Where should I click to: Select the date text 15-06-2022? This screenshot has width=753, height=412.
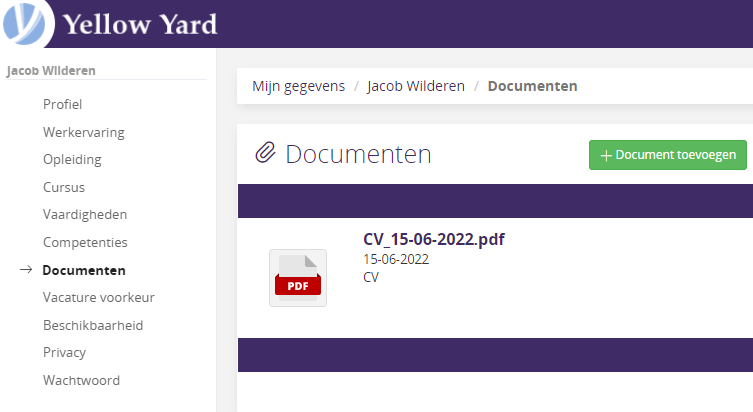pyautogui.click(x=396, y=259)
